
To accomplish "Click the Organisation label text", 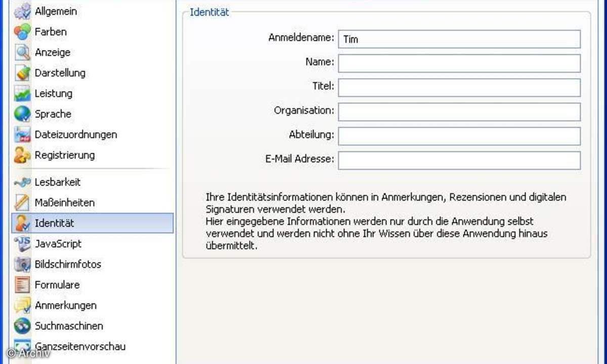I will click(304, 110).
